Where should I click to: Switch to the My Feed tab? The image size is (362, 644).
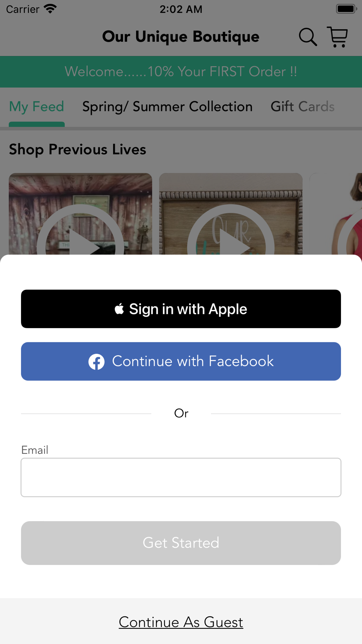pos(37,107)
